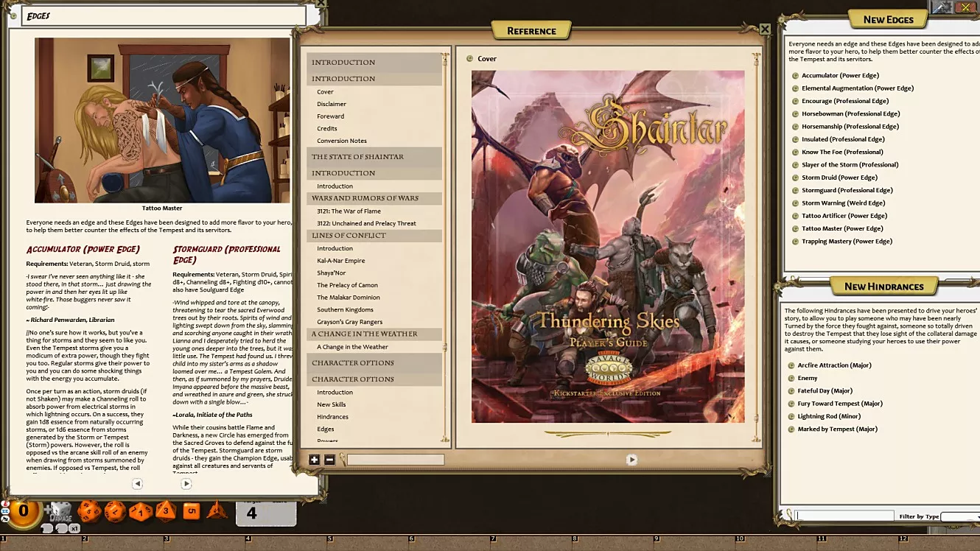980x551 pixels.
Task: Click the white Damage die icon
Action: pyautogui.click(x=61, y=512)
